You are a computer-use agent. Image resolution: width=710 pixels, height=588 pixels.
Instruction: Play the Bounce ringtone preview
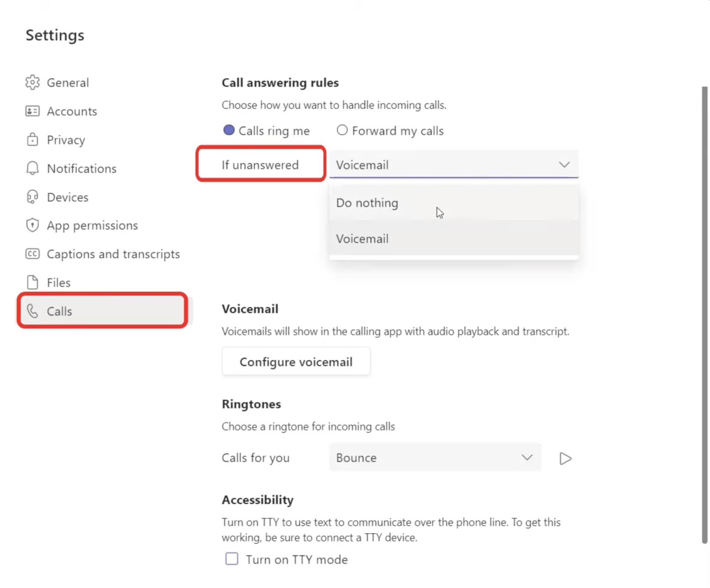[565, 458]
